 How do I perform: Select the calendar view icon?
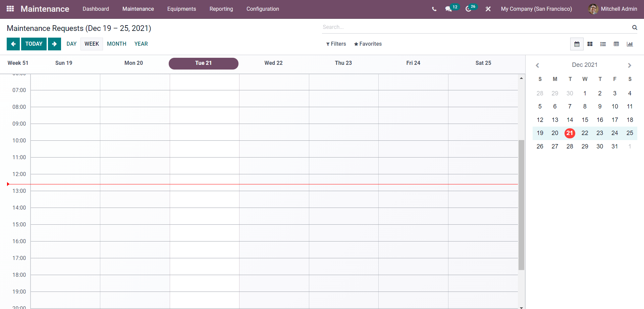(x=577, y=44)
